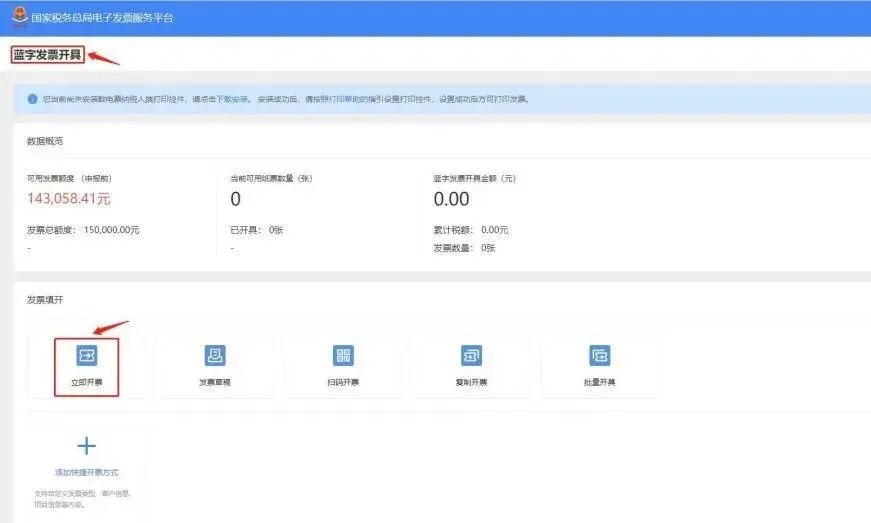The height and width of the screenshot is (523, 871).
Task: Click the 发票数量 0张 text
Action: point(464,248)
